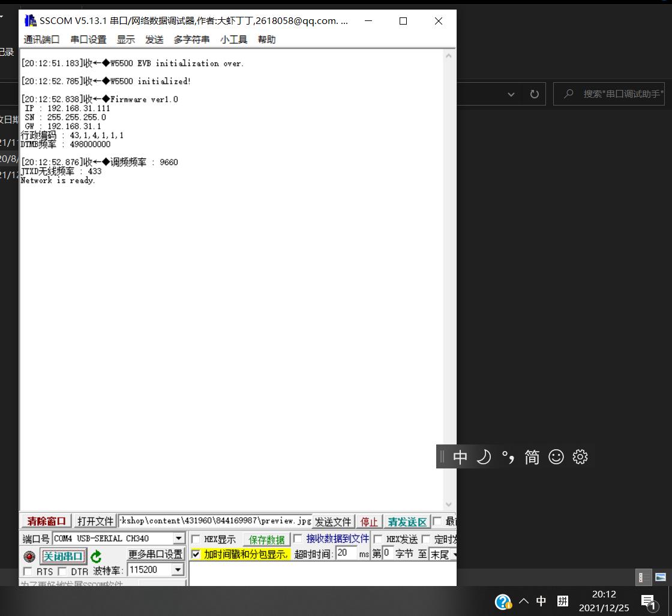
Task: Click the 清除窗口 button
Action: pyautogui.click(x=46, y=521)
